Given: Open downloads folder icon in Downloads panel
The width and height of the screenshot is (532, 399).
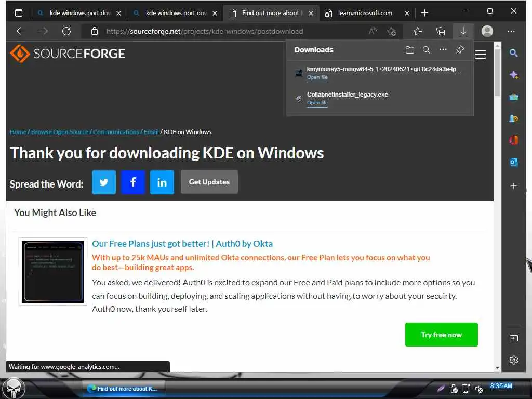Looking at the screenshot, I should [409, 50].
